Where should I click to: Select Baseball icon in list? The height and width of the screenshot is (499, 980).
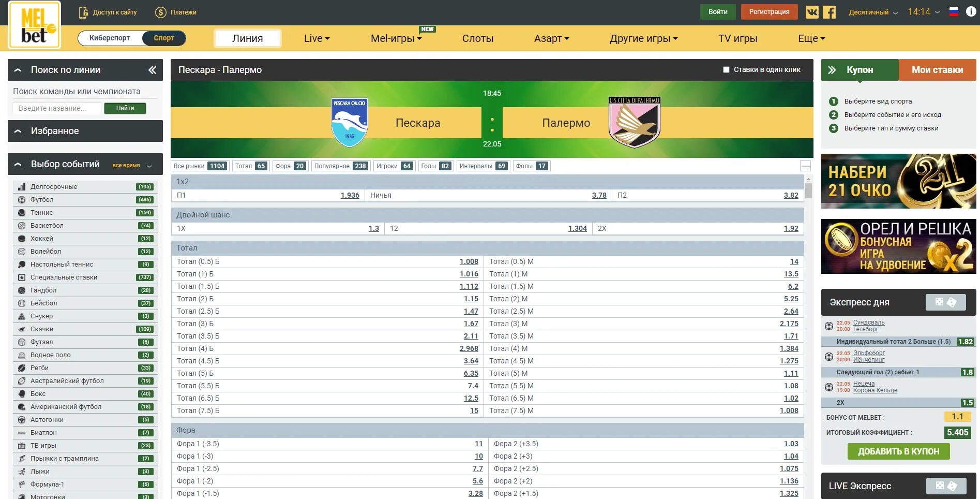22,303
